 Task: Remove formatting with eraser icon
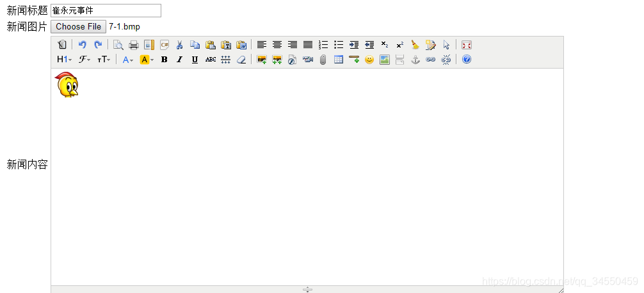pos(241,60)
